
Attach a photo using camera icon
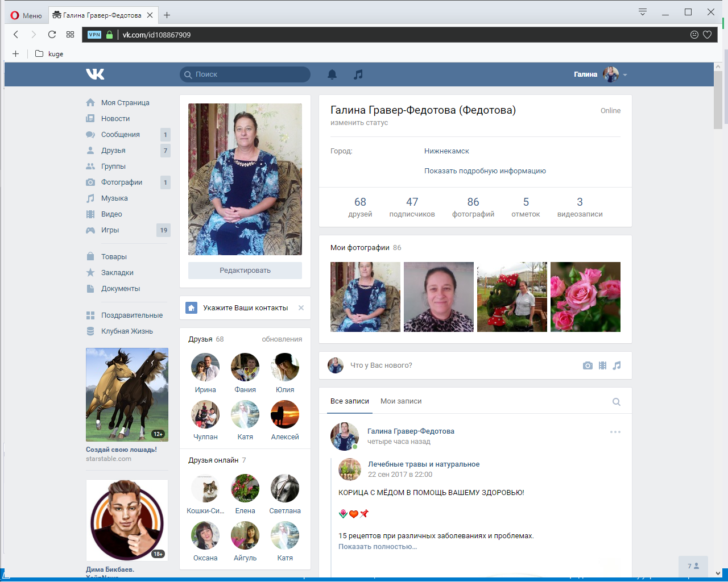588,365
